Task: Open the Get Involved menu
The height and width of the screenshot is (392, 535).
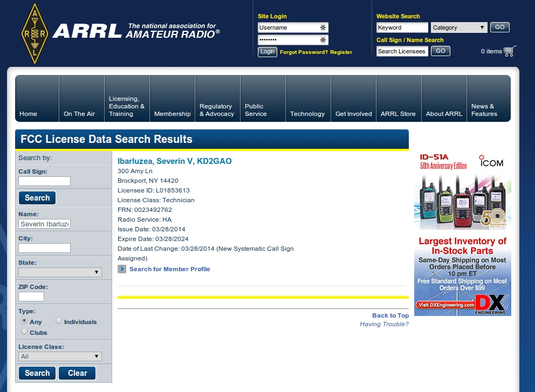Action: [x=353, y=99]
